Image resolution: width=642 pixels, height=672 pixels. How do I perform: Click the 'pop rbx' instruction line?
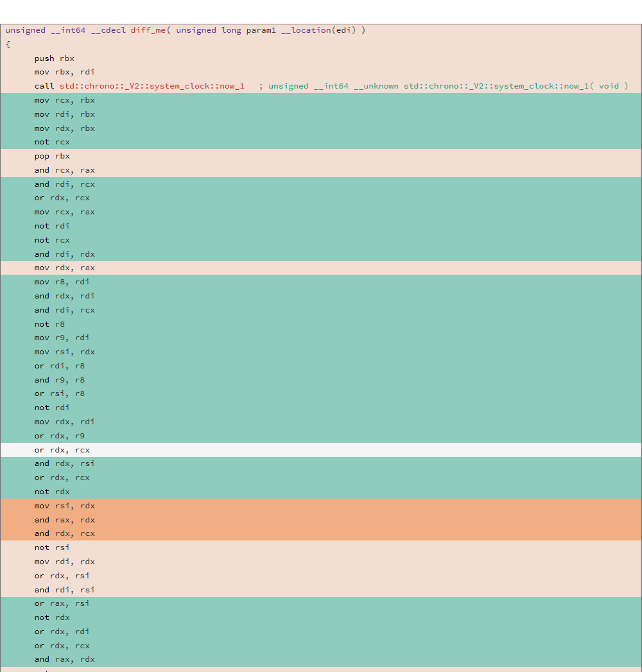(x=51, y=155)
